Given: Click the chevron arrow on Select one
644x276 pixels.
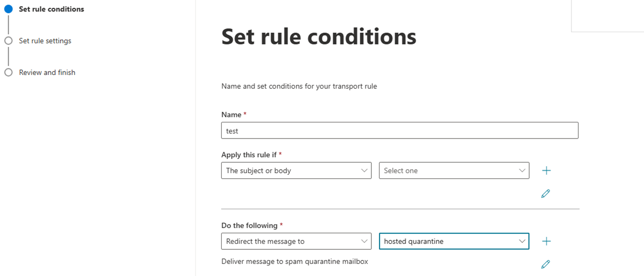Looking at the screenshot, I should pos(522,171).
